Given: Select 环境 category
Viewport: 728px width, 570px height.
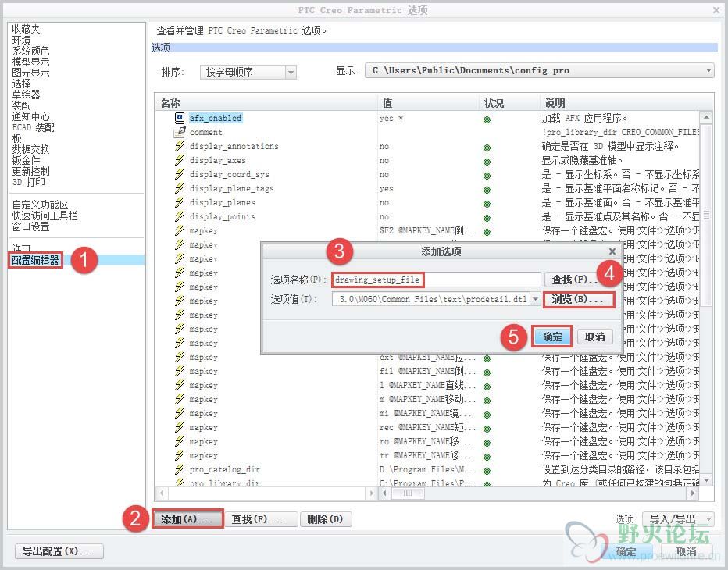Looking at the screenshot, I should point(21,40).
